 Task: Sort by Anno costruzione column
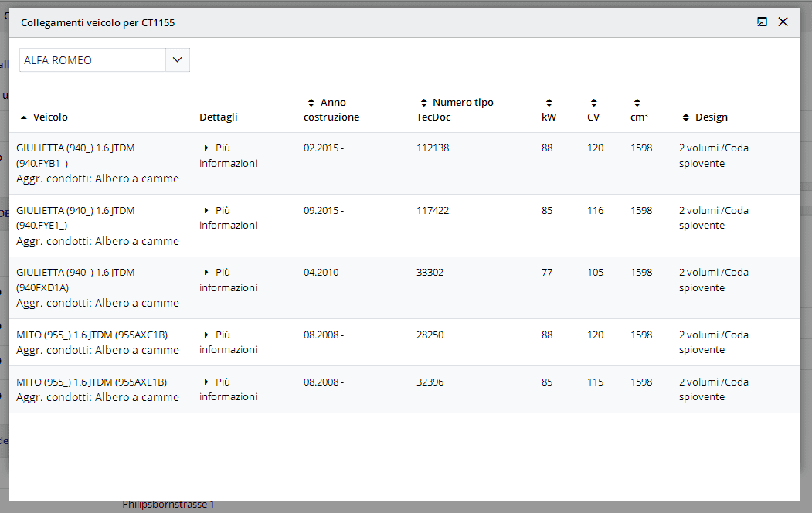click(331, 110)
